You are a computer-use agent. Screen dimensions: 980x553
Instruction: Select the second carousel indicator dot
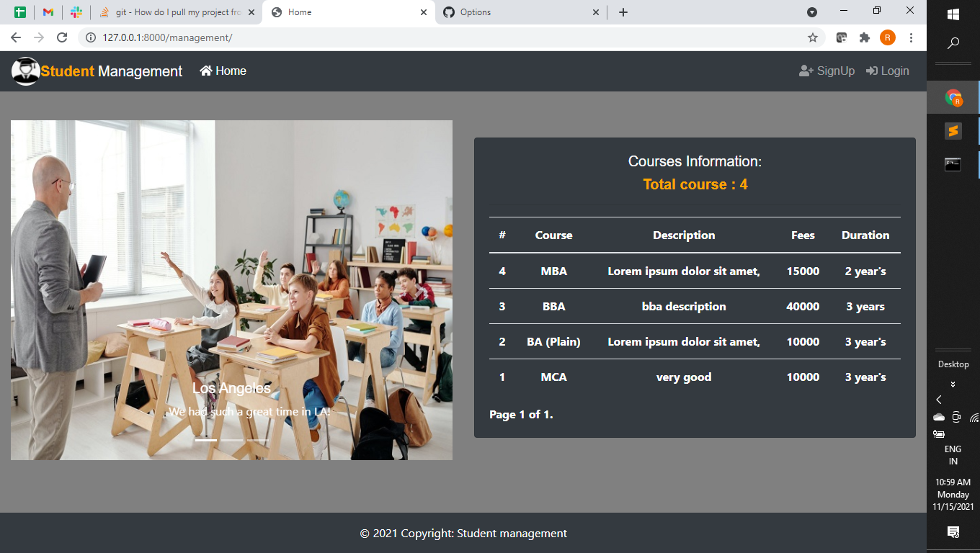[231, 439]
